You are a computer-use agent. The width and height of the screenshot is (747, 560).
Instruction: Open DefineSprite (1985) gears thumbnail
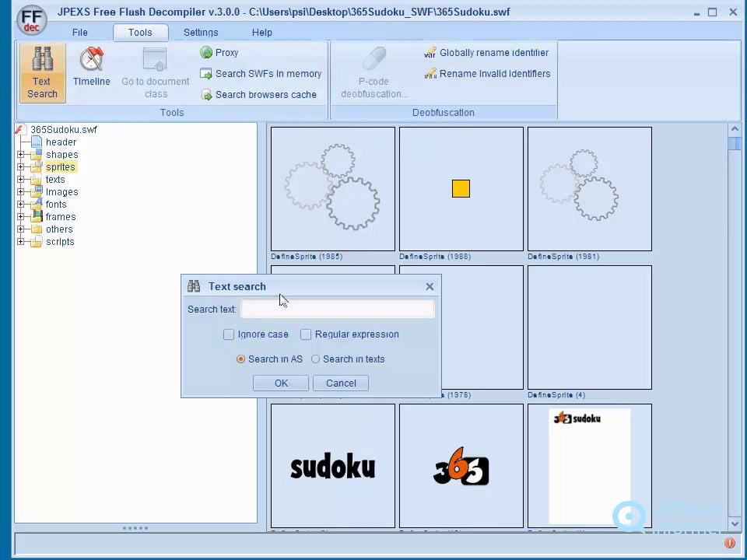[x=333, y=188]
